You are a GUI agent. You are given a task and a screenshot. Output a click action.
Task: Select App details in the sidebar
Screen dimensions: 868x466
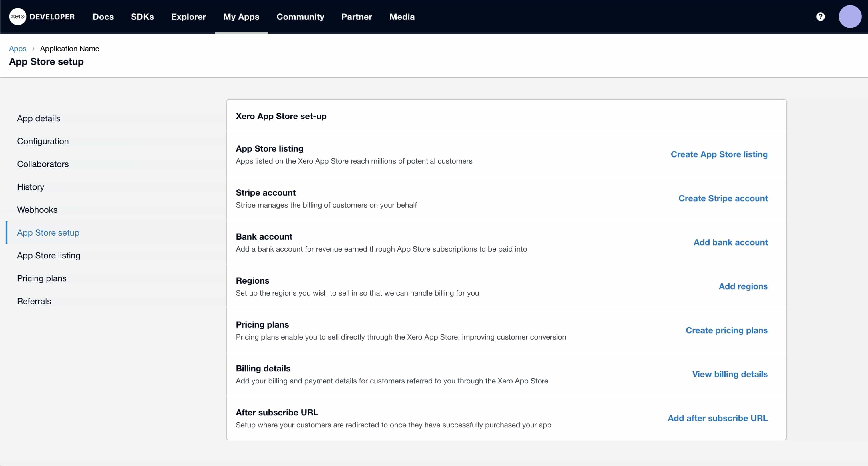[x=39, y=118]
